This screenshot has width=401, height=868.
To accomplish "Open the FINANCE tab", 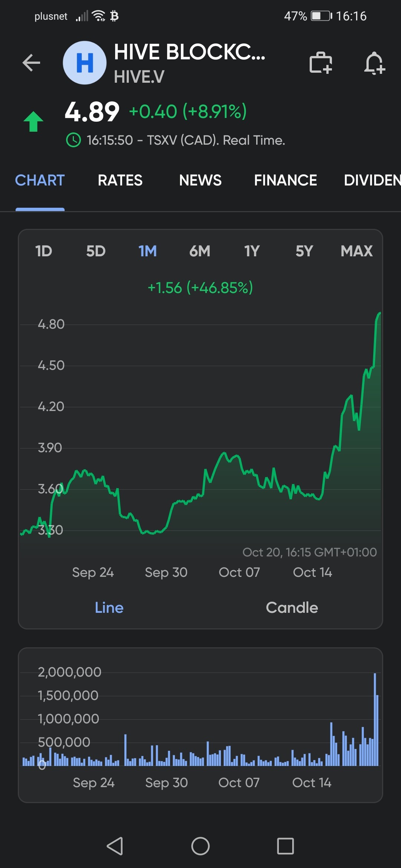I will coord(286,180).
